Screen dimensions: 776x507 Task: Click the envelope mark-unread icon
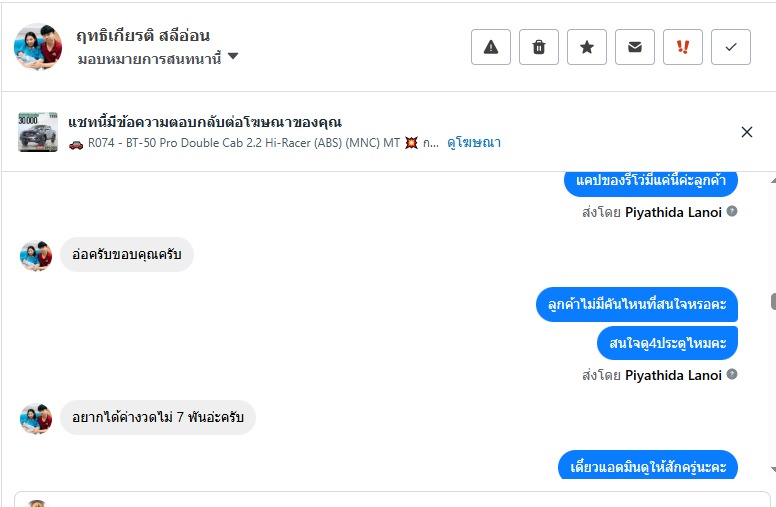coord(635,47)
